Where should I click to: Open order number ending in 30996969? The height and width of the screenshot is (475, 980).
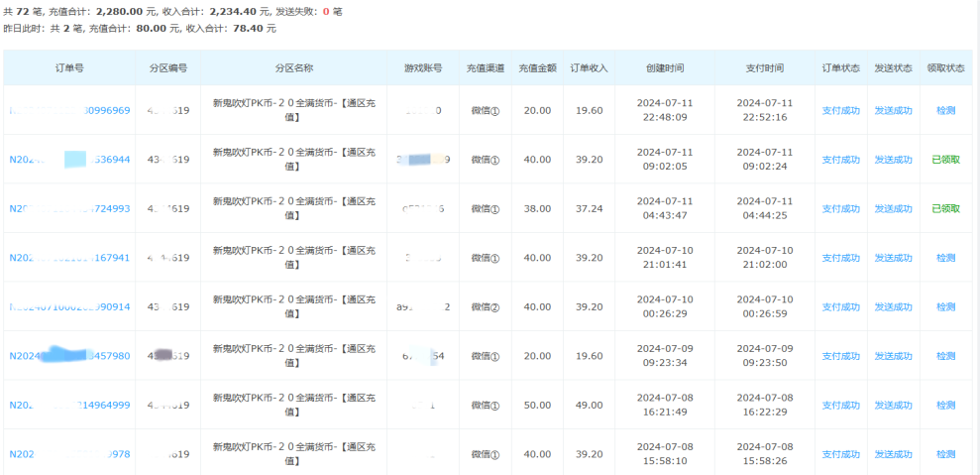click(x=69, y=111)
